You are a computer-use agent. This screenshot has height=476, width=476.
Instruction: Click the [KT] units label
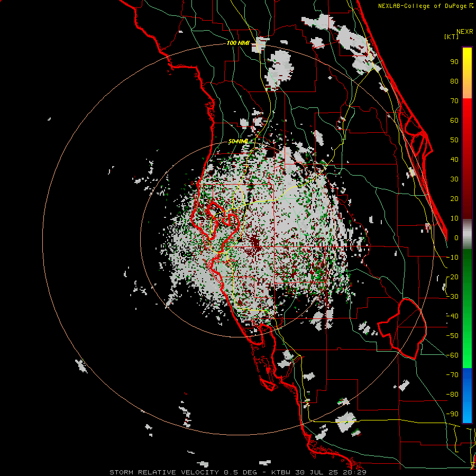[x=452, y=36]
